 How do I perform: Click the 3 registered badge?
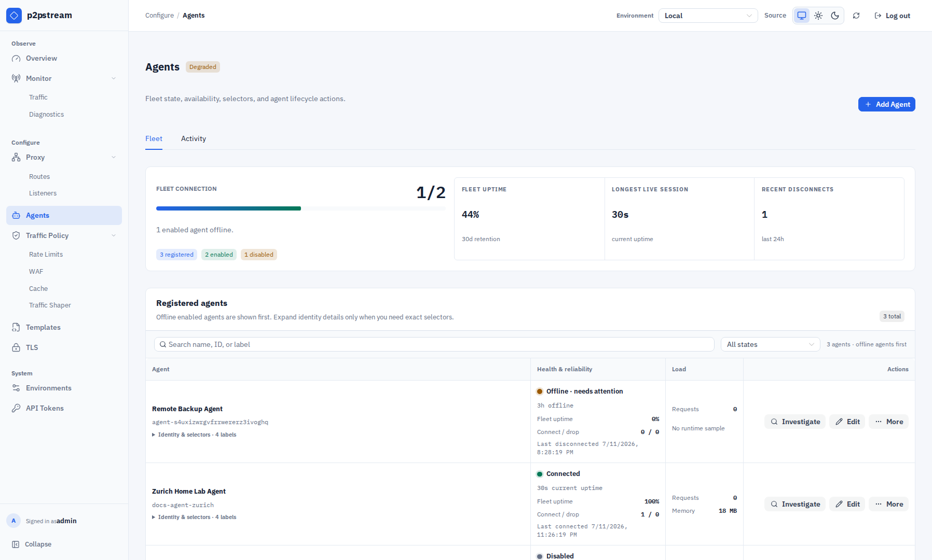click(176, 255)
